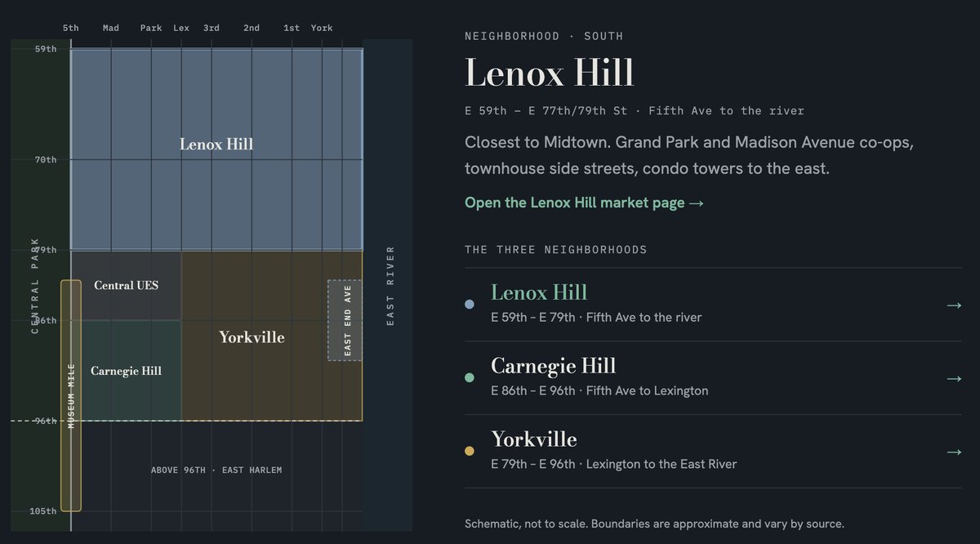Click the '1st' avenue label above the map
Image resolution: width=980 pixels, height=544 pixels.
point(292,28)
